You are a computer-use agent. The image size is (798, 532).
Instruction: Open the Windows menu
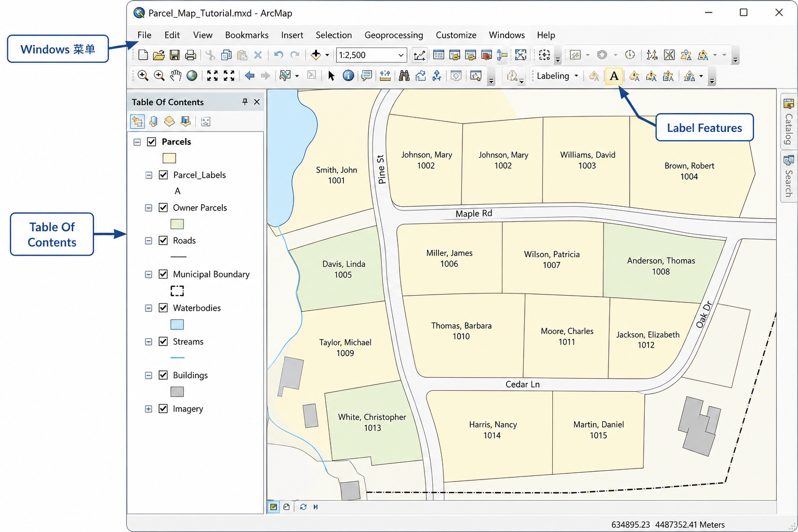tap(507, 35)
